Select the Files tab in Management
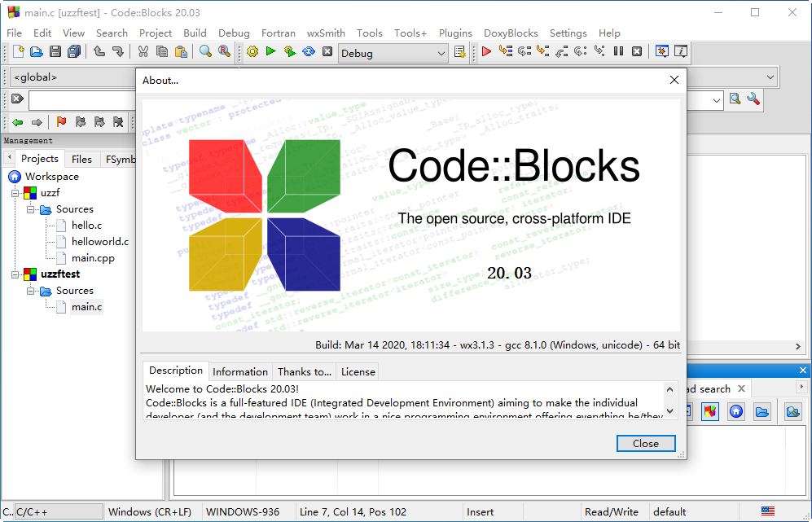 pos(81,160)
